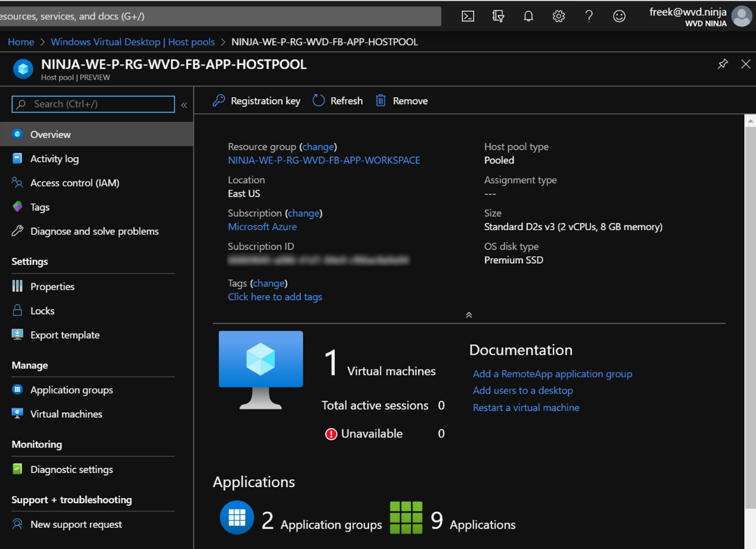Refresh the host pool overview

(337, 101)
